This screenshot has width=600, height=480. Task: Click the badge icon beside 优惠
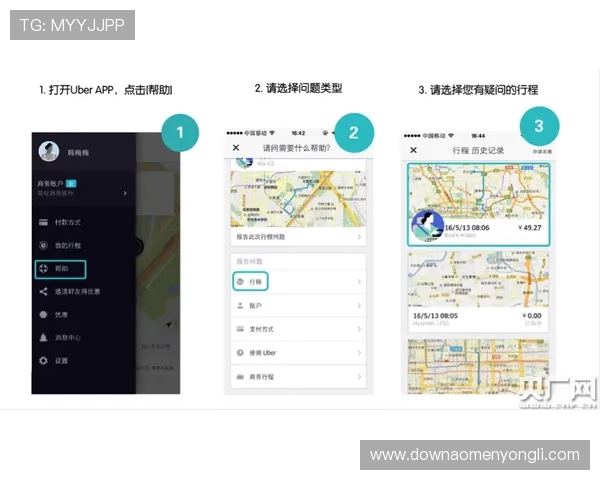(x=43, y=315)
